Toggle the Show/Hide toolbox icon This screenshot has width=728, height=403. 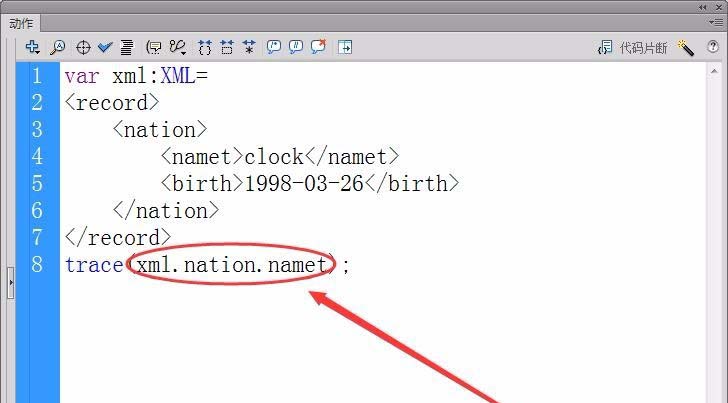345,47
